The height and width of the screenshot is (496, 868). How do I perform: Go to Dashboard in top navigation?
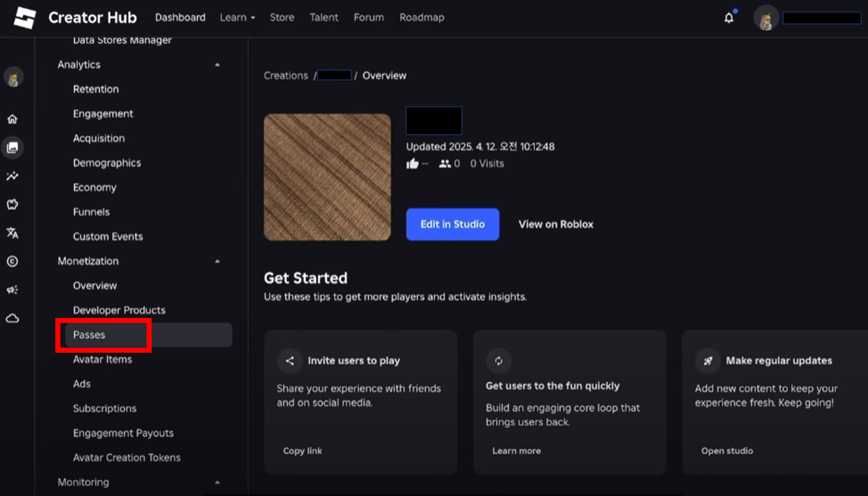coord(180,18)
